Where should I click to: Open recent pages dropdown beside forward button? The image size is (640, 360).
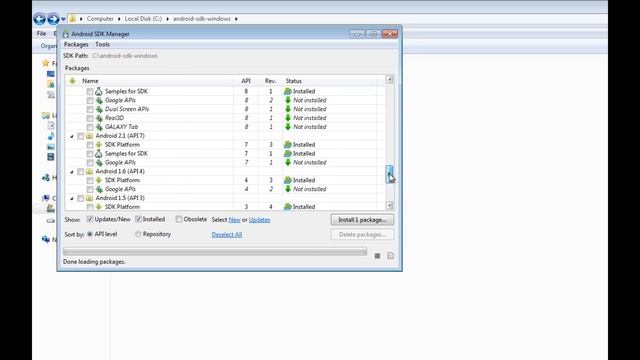63,19
